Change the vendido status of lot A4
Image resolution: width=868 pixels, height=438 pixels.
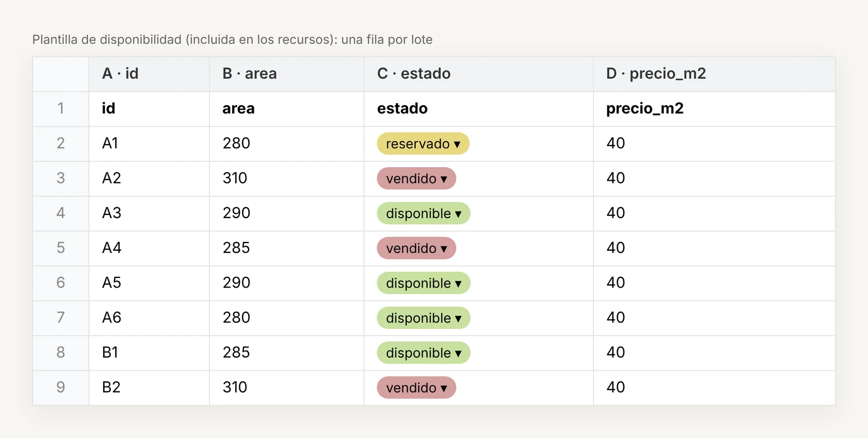[x=416, y=248]
